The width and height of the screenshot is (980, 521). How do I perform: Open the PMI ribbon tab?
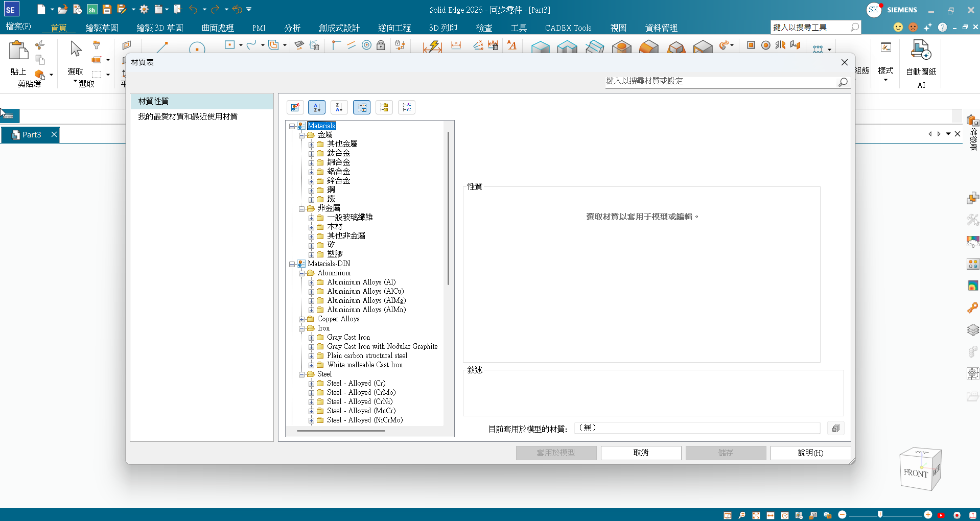click(259, 28)
